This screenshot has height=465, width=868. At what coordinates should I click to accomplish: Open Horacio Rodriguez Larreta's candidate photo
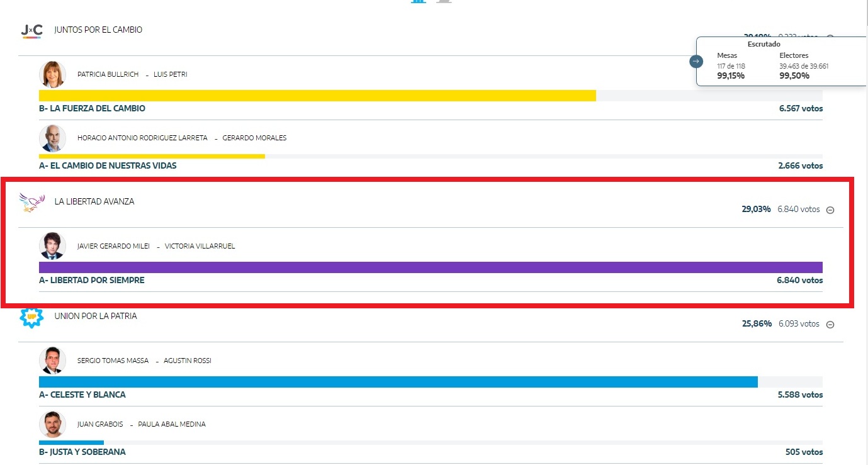pos(52,138)
